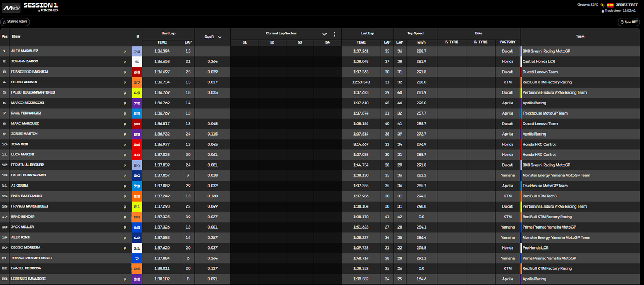Click the Pos column header

click(4, 36)
